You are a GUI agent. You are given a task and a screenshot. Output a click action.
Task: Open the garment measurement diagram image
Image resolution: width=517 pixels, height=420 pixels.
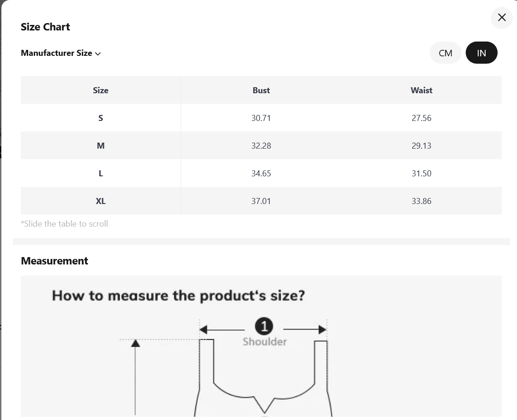tap(261, 346)
